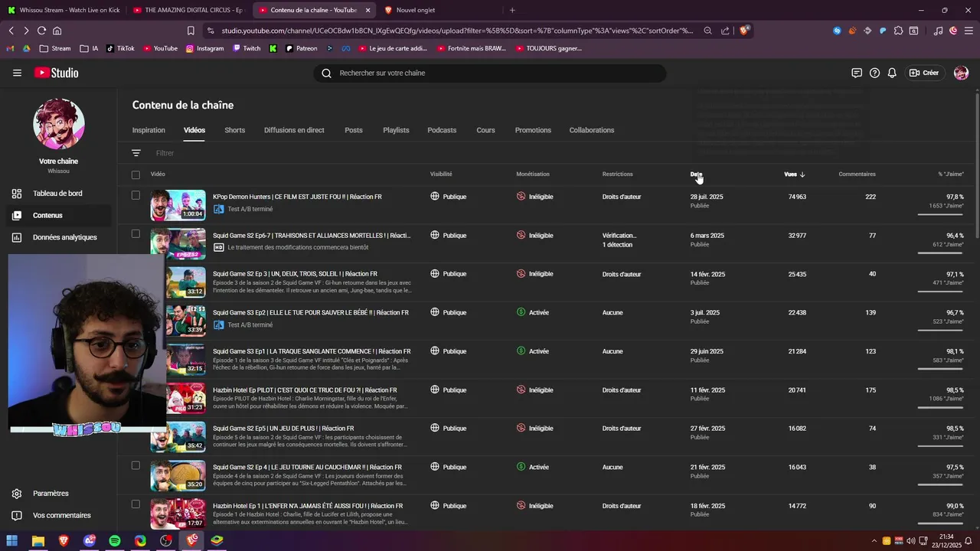The height and width of the screenshot is (551, 980).
Task: Focus the Rechercher sur votre chaîne search field
Action: tap(490, 73)
